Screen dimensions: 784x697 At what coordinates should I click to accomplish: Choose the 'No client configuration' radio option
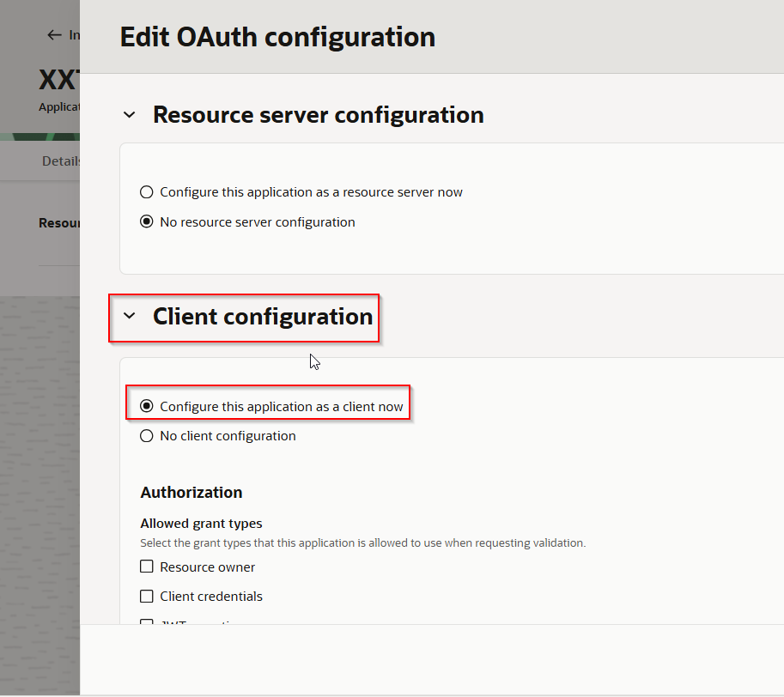[x=147, y=436]
